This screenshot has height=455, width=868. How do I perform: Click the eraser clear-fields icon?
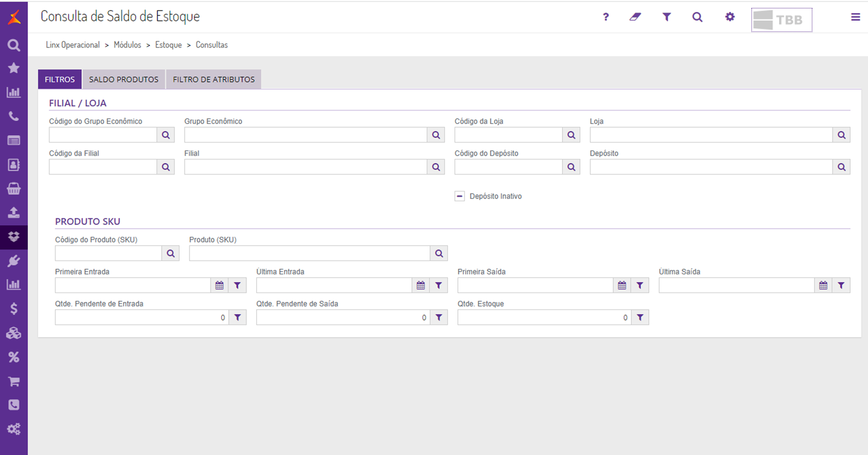pos(635,17)
